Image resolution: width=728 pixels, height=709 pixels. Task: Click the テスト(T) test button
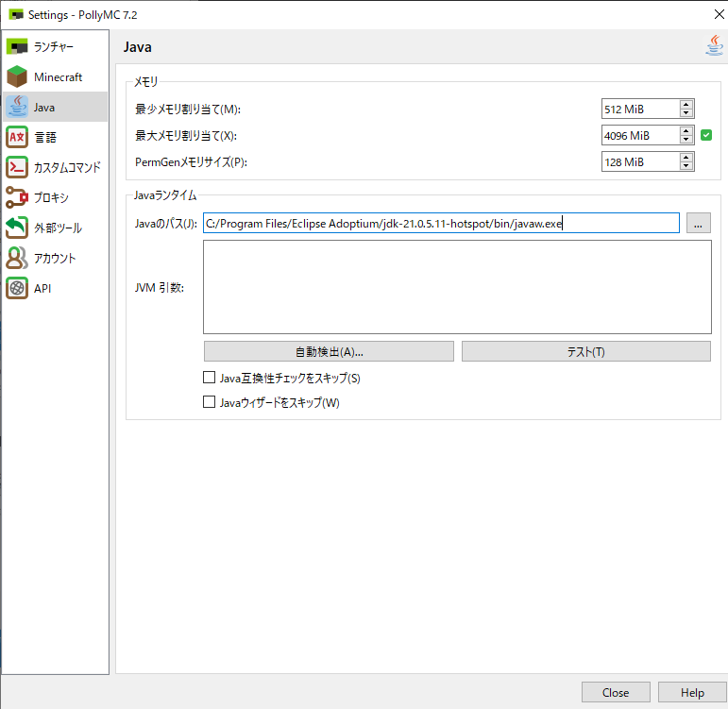point(586,351)
